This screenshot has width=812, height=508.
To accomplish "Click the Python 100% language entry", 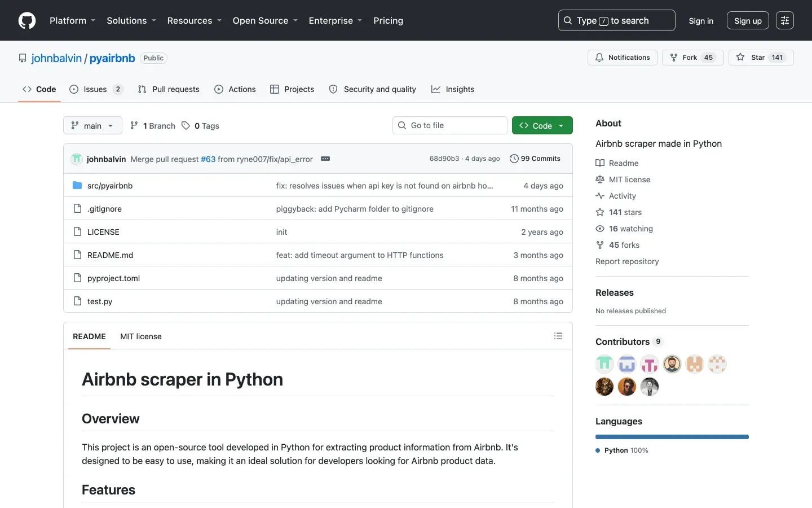I will click(622, 450).
